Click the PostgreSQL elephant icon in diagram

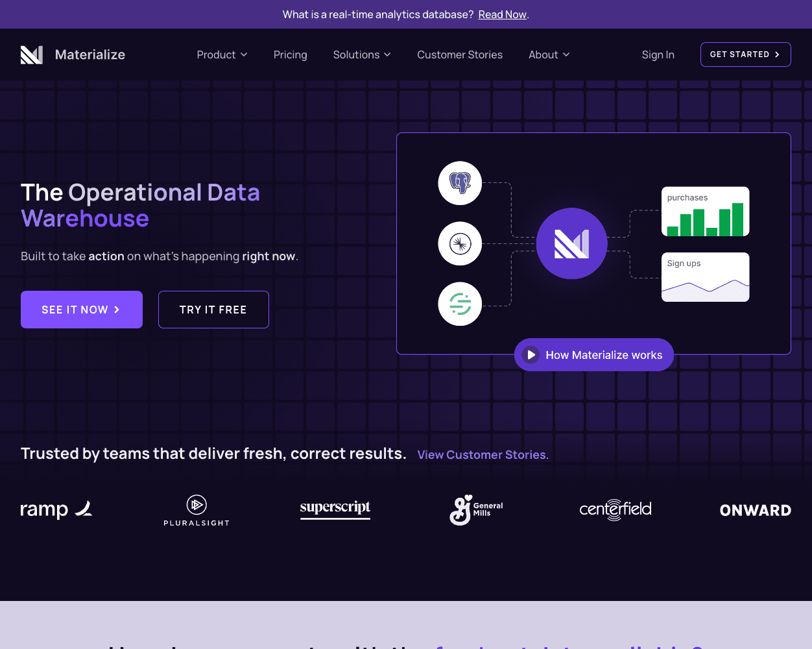pyautogui.click(x=460, y=183)
